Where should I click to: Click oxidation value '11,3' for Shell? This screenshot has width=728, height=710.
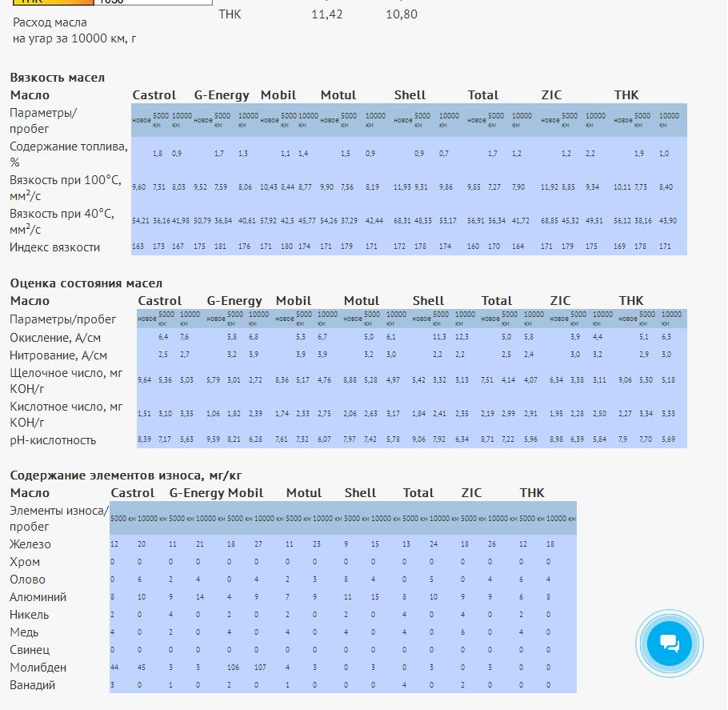pos(439,336)
